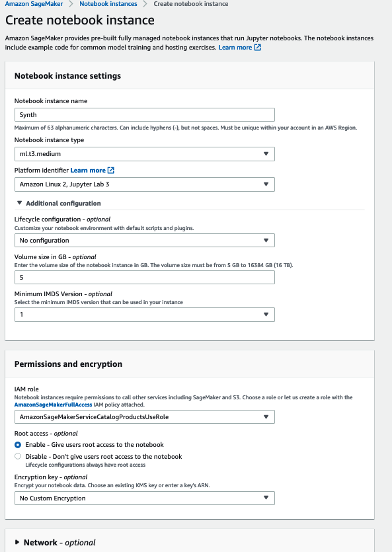This screenshot has height=552, width=392.
Task: Open the Amazon Linux 2, Jupyter Lab 3 dropdown
Action: pyautogui.click(x=145, y=184)
